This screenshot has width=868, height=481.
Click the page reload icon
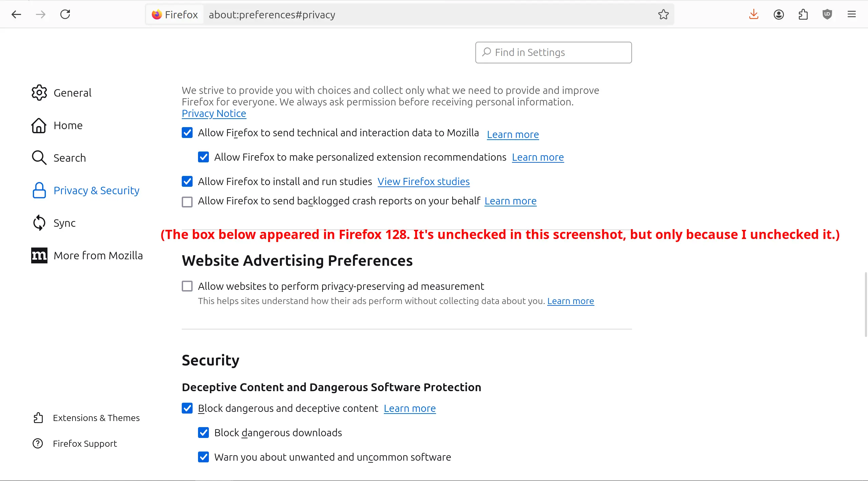click(x=64, y=14)
